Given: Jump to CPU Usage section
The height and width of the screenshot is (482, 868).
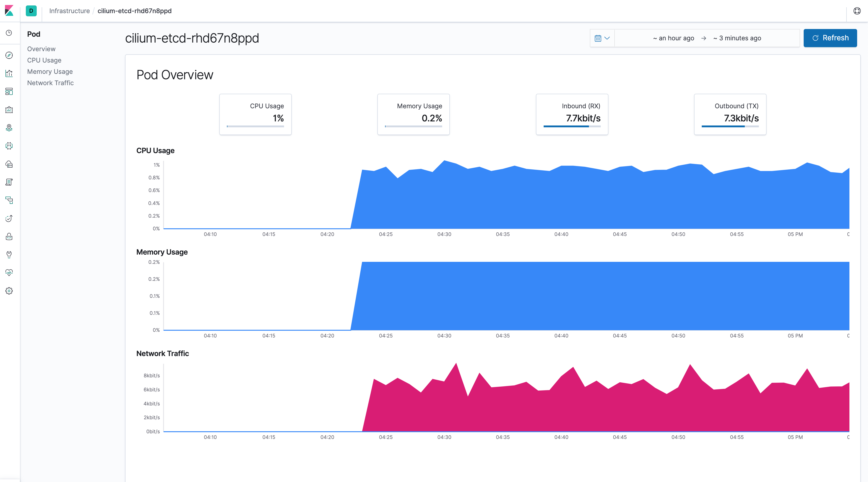Looking at the screenshot, I should (x=44, y=60).
